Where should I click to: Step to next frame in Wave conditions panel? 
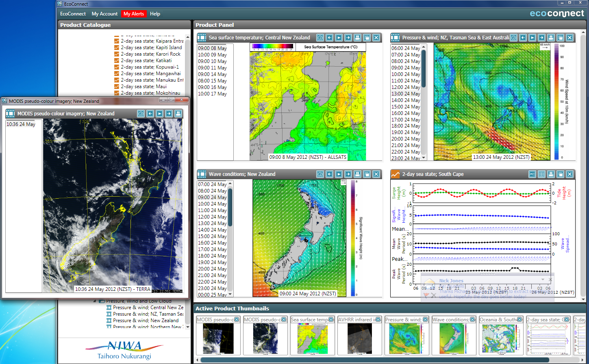(x=348, y=174)
